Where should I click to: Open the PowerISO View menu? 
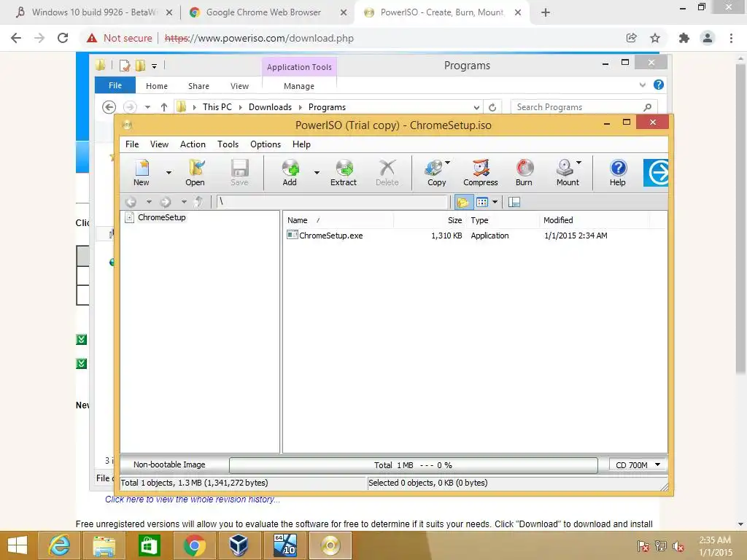tap(159, 144)
